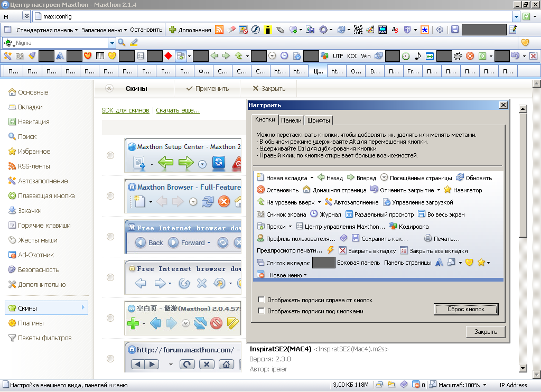This screenshot has height=392, width=541.
Task: Open the address bar history dropdown
Action: point(516,16)
